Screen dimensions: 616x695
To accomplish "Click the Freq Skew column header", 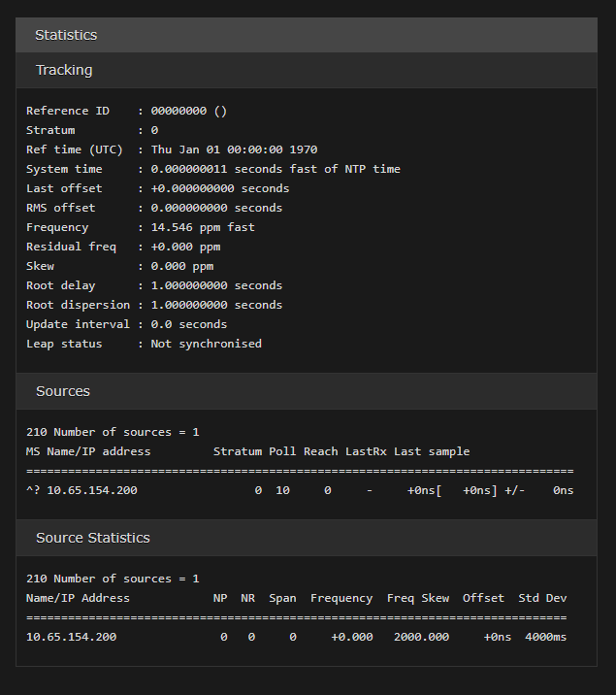I will [417, 598].
